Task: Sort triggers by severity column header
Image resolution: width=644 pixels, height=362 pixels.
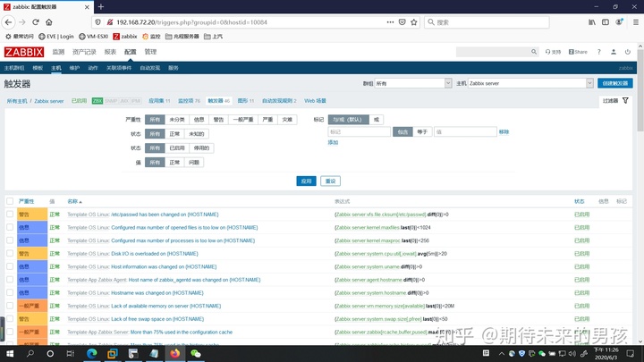Action: tap(26, 201)
